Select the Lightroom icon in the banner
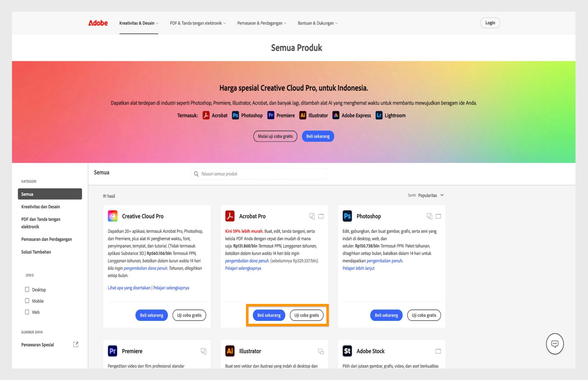Screen dimensions: 588x380 point(379,115)
